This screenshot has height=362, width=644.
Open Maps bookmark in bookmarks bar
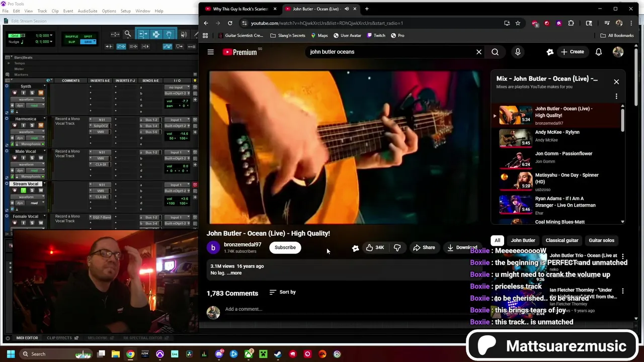(x=319, y=36)
